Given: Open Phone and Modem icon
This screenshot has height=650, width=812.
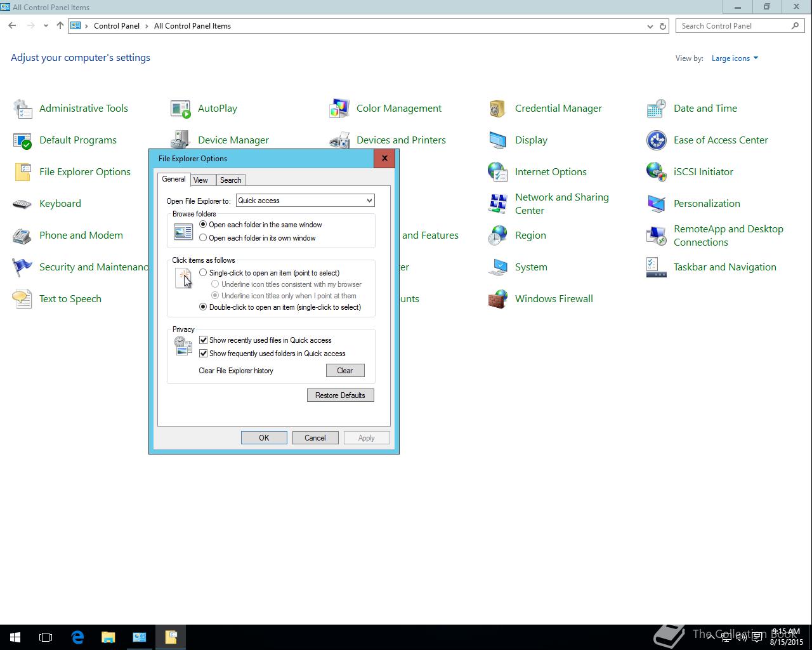Looking at the screenshot, I should [x=23, y=235].
